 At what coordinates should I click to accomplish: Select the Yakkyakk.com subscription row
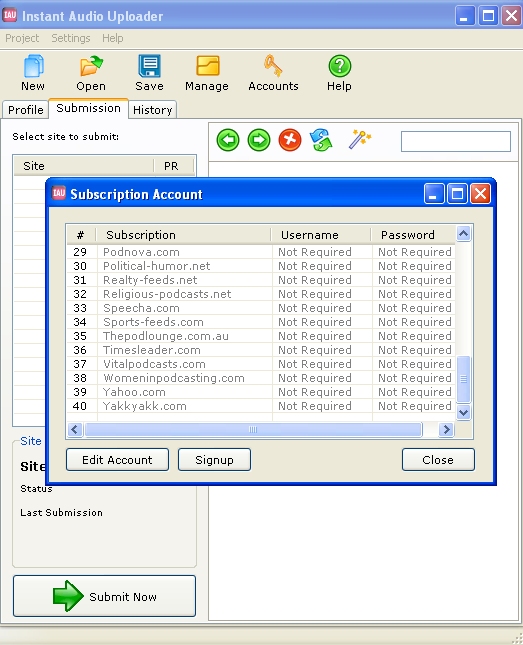pos(261,406)
